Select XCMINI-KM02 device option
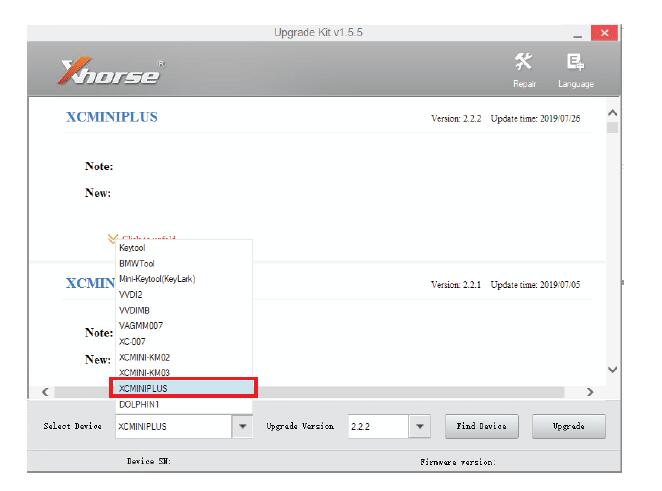Screen dimensions: 662x491 [184, 357]
